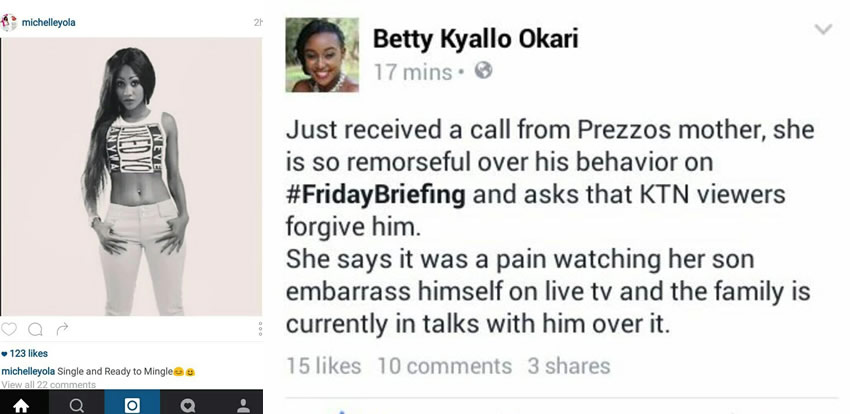Tap the camera button in the bottom bar
Viewport: 850px width, 414px height.
[131, 405]
